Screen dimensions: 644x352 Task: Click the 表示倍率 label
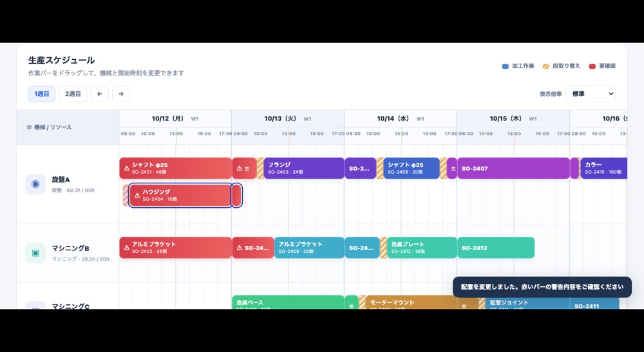pos(551,94)
